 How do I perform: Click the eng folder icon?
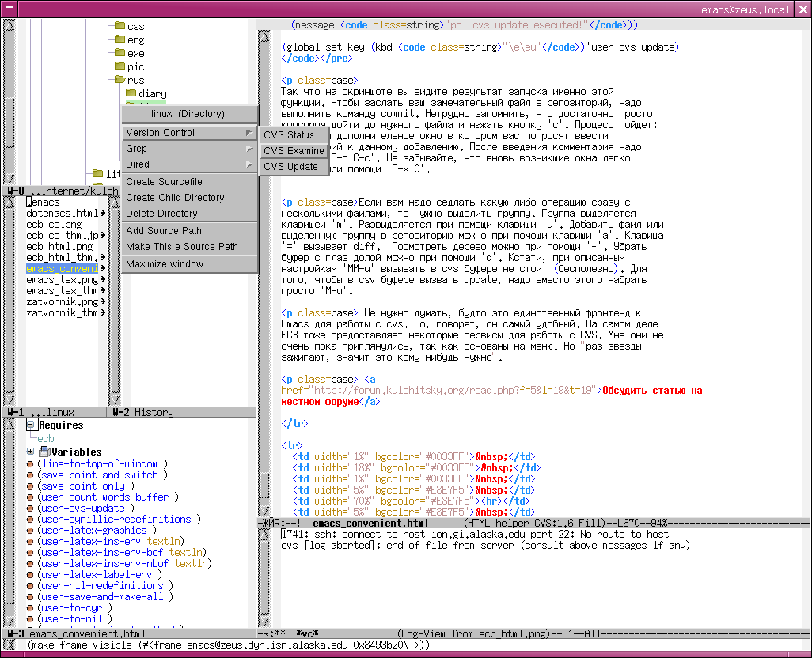120,40
